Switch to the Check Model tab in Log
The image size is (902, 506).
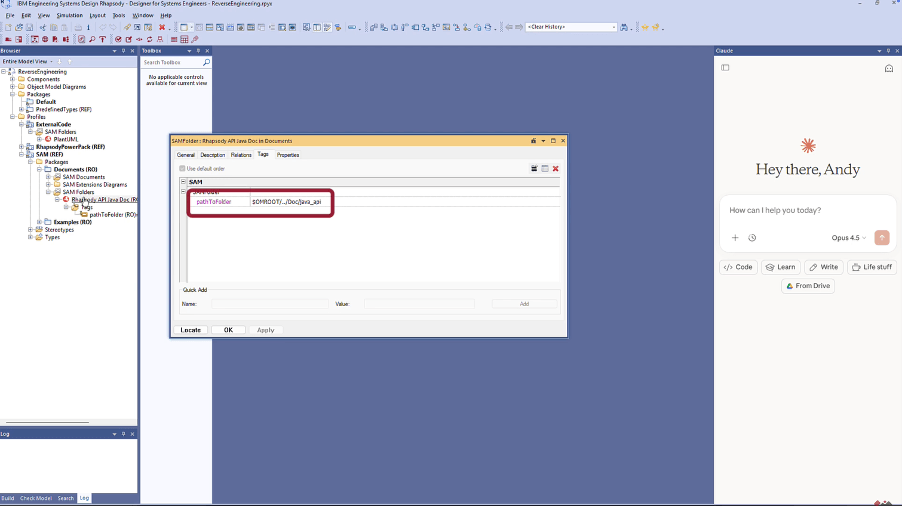(36, 498)
